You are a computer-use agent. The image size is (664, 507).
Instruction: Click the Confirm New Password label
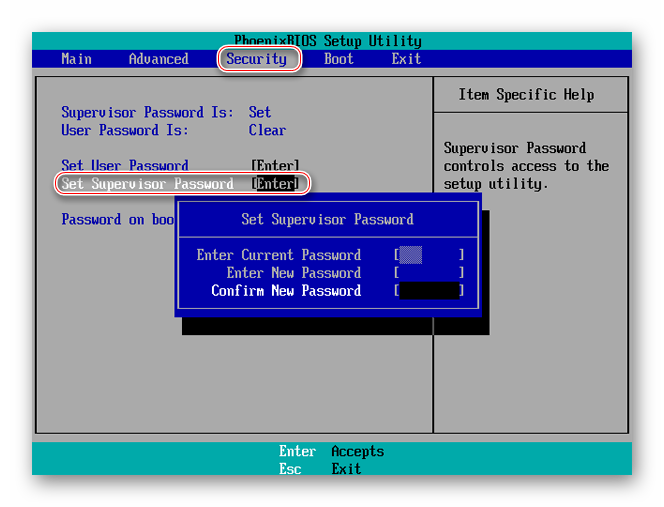pos(286,291)
